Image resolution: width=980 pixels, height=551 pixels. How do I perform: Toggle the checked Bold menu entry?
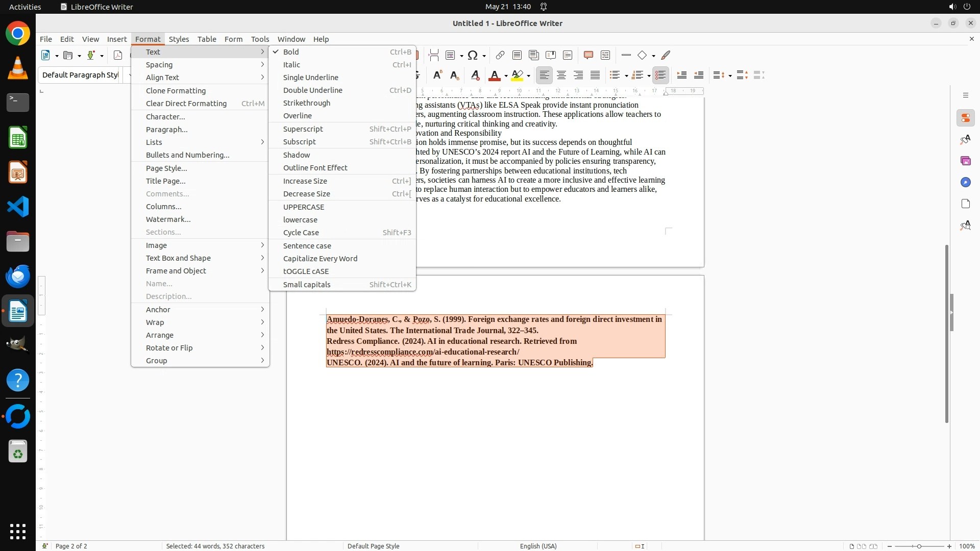click(291, 52)
